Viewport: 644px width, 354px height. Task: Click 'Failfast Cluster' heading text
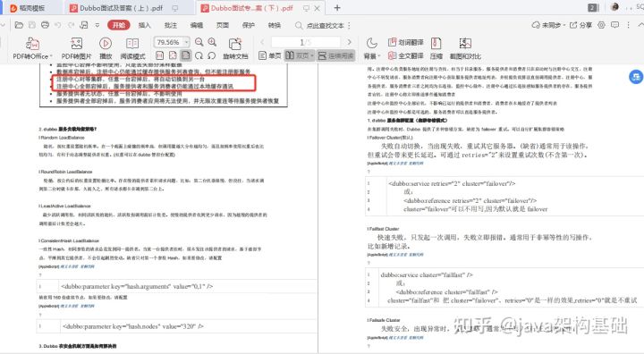(384, 229)
